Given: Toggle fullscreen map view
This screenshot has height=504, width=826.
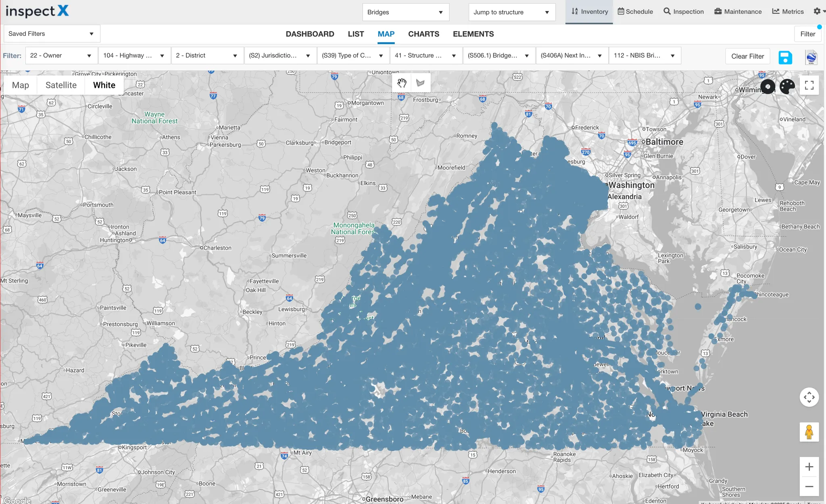Looking at the screenshot, I should tap(809, 85).
